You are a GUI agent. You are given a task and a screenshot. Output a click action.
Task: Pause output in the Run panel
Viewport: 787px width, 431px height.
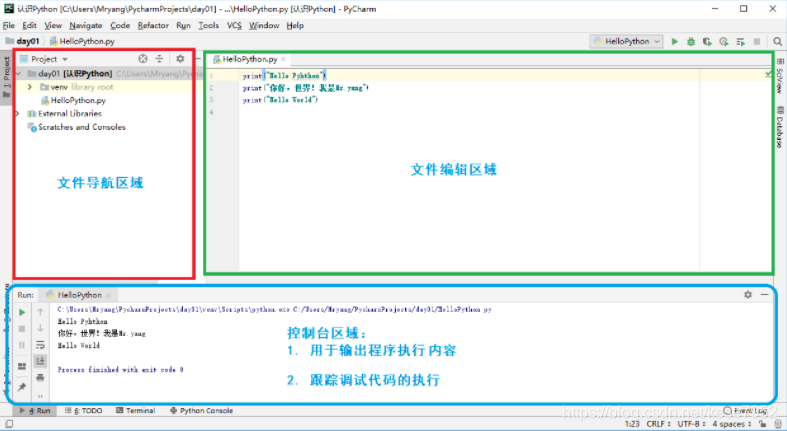22,345
